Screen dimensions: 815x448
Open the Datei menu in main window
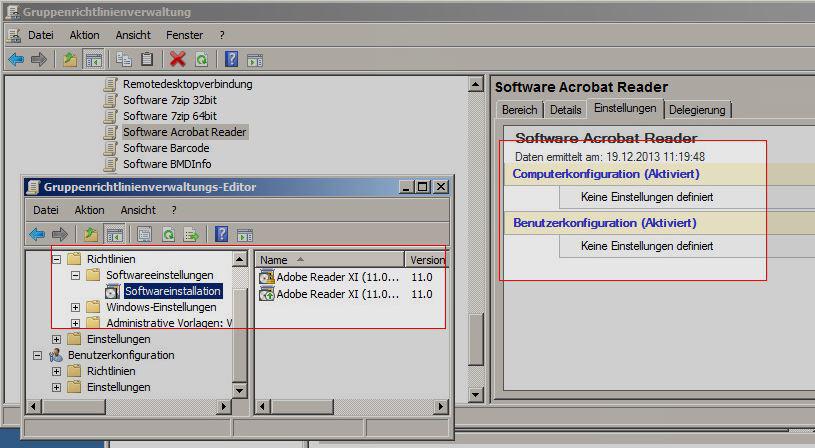[41, 35]
